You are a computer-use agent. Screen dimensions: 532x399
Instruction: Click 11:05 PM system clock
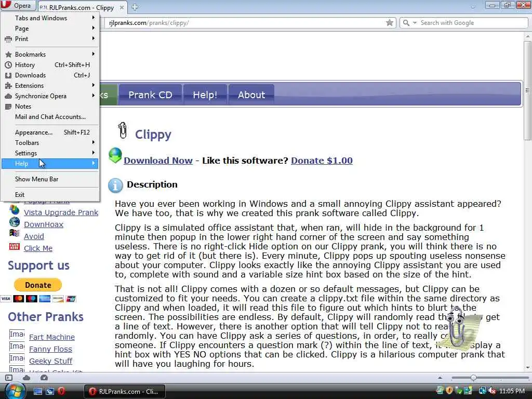point(512,391)
